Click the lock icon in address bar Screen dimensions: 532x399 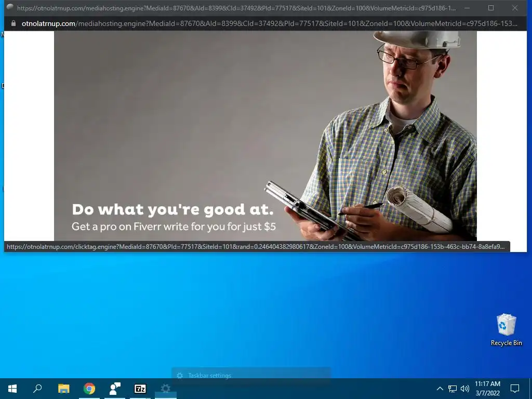[x=14, y=23]
